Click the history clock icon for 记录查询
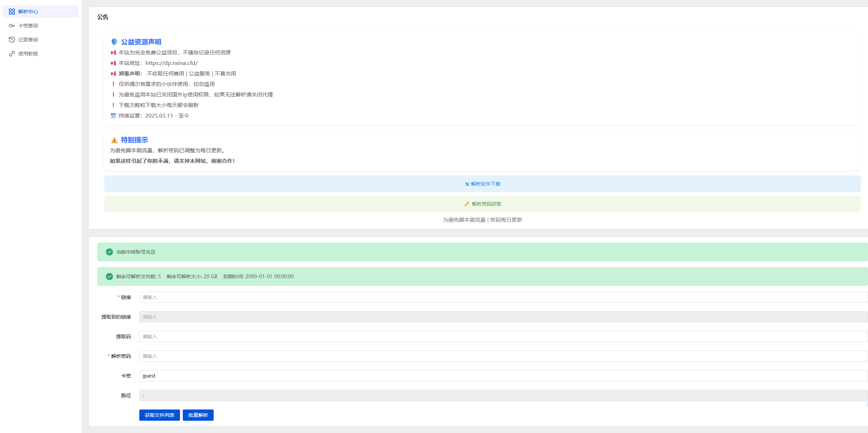The width and height of the screenshot is (868, 433). tap(12, 40)
